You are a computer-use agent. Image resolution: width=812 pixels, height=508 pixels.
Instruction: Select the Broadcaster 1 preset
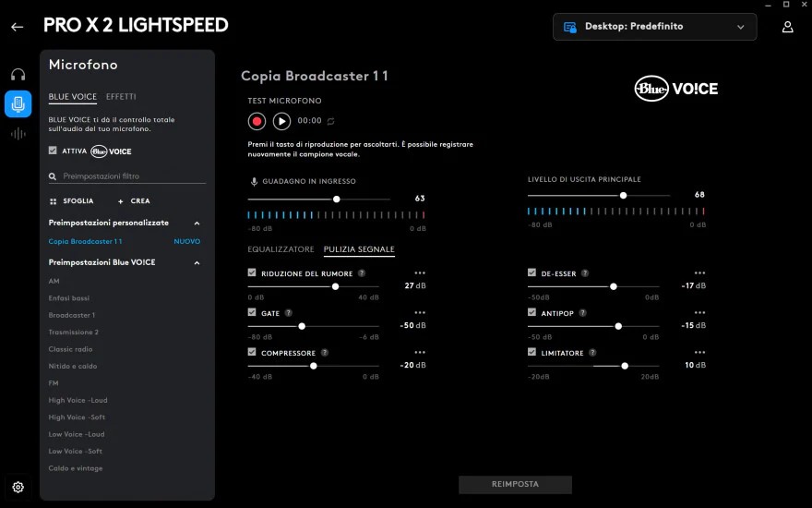point(71,315)
